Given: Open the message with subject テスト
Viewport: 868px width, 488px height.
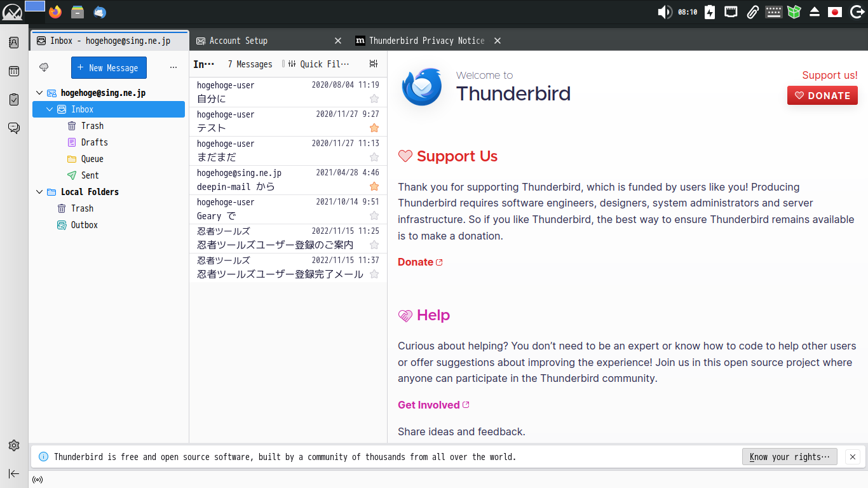Looking at the screenshot, I should click(288, 122).
